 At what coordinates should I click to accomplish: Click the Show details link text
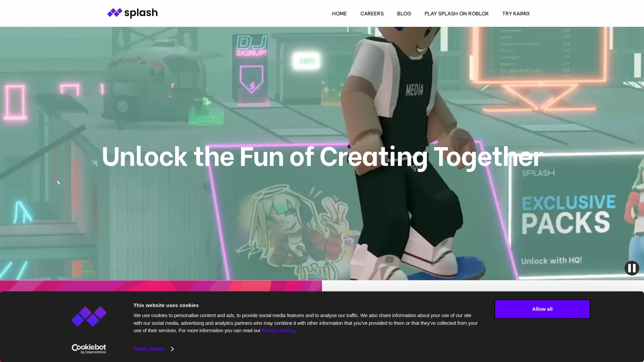[149, 349]
